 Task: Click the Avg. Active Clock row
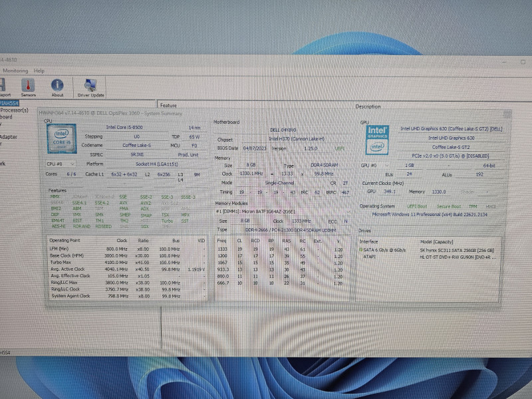point(127,269)
